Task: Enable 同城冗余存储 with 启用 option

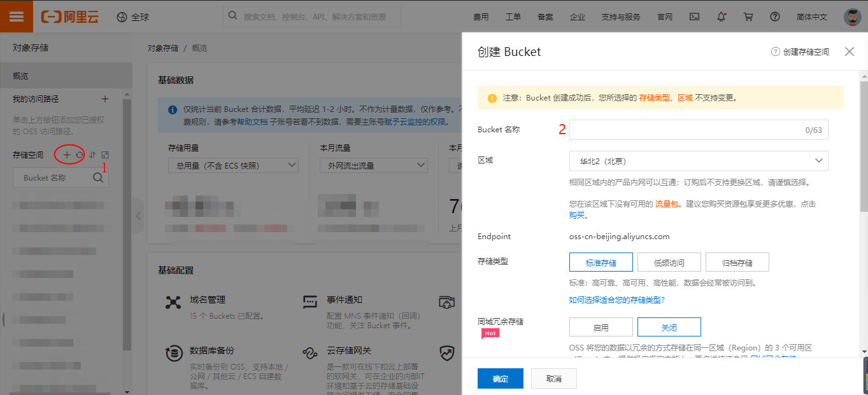Action: pyautogui.click(x=601, y=328)
